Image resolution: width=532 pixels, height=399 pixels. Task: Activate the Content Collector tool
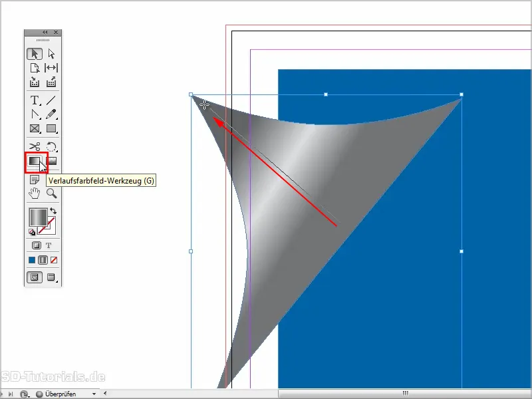[x=35, y=82]
